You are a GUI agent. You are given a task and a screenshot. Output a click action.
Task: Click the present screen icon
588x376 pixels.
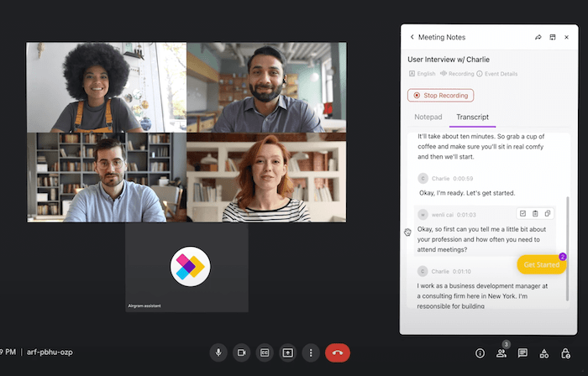tap(287, 352)
